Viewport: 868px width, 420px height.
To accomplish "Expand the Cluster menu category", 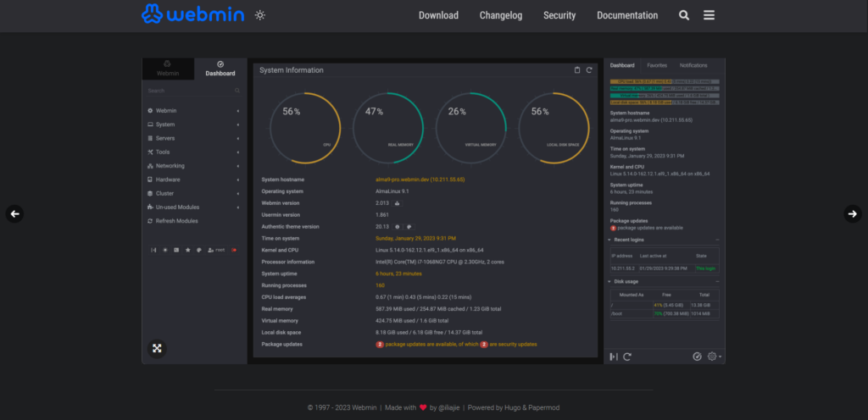I will tap(193, 193).
